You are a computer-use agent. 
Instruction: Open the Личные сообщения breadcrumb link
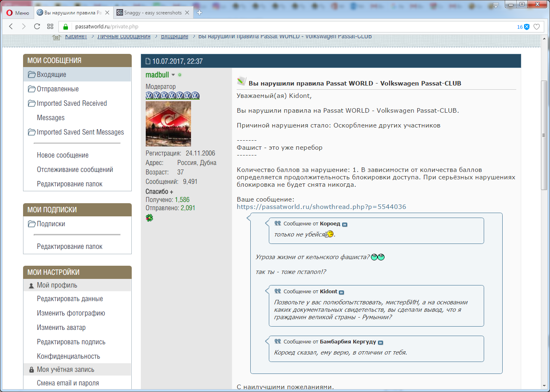[124, 37]
